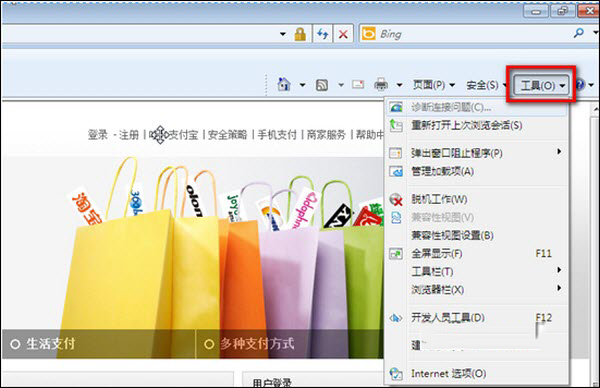Click the search magnifier icon
600x388 pixels.
point(579,33)
